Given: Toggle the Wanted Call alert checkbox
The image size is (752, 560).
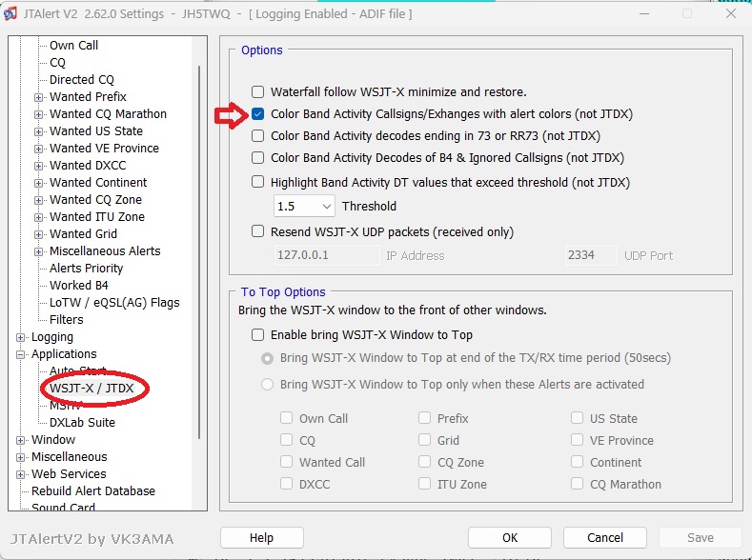Looking at the screenshot, I should click(286, 462).
